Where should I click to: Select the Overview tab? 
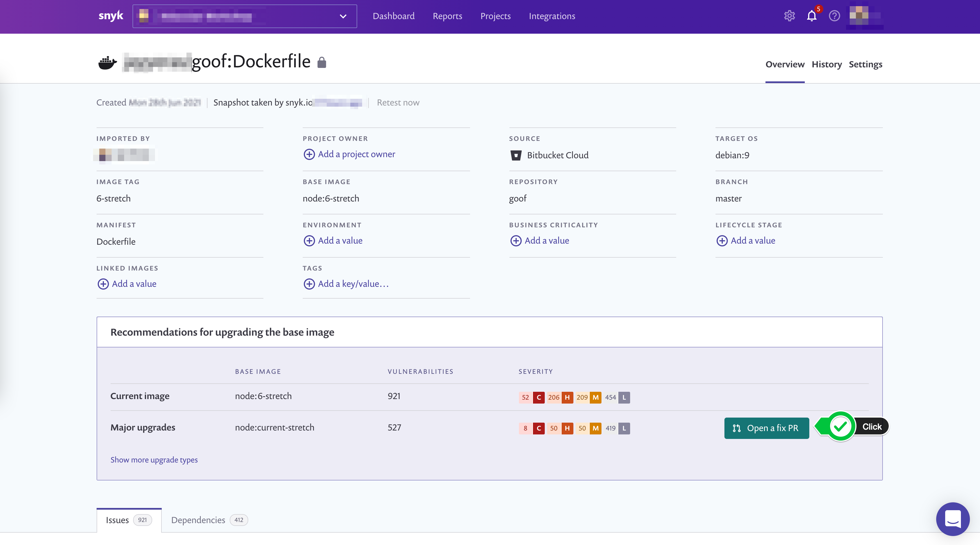click(x=785, y=64)
